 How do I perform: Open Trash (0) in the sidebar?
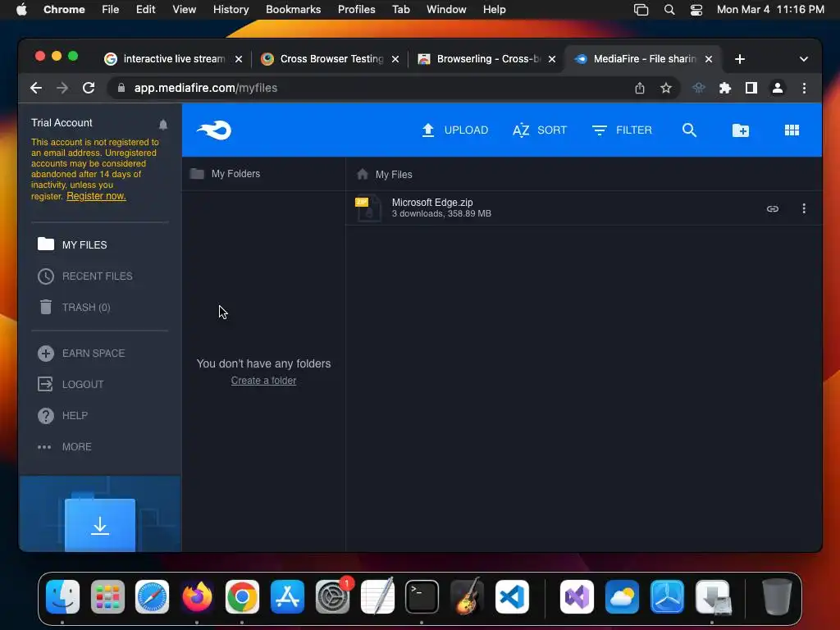pos(75,307)
